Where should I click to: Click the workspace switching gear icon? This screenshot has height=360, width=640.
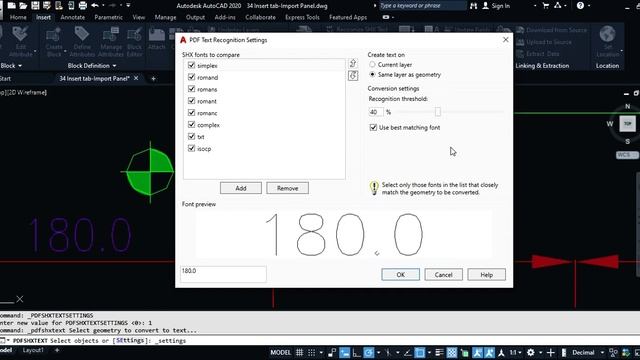pyautogui.click(x=531, y=353)
